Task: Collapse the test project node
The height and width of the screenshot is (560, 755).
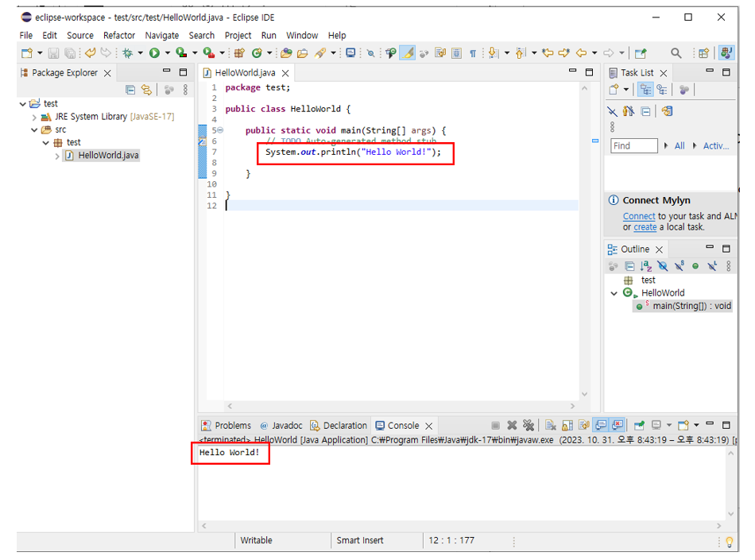Action: 22,103
